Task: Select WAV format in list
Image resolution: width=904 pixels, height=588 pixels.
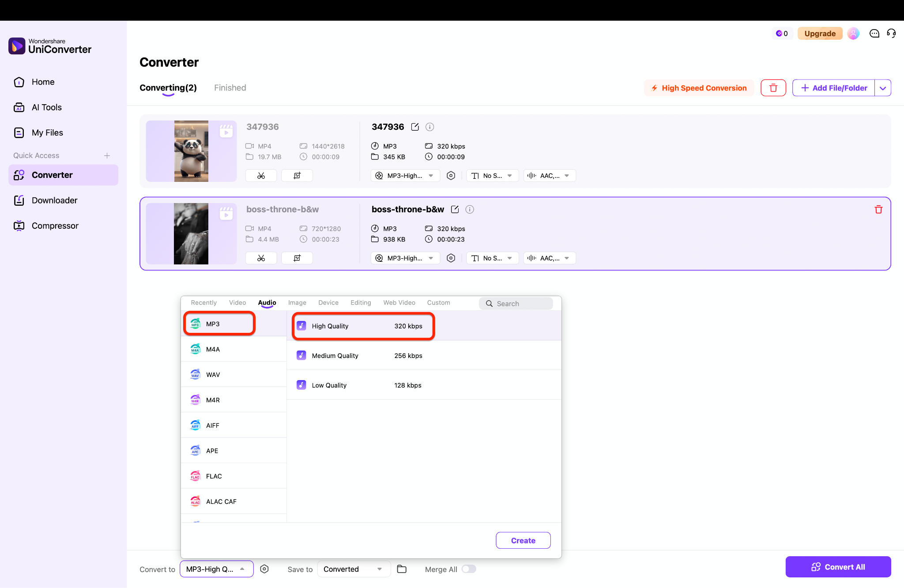Action: pyautogui.click(x=234, y=375)
